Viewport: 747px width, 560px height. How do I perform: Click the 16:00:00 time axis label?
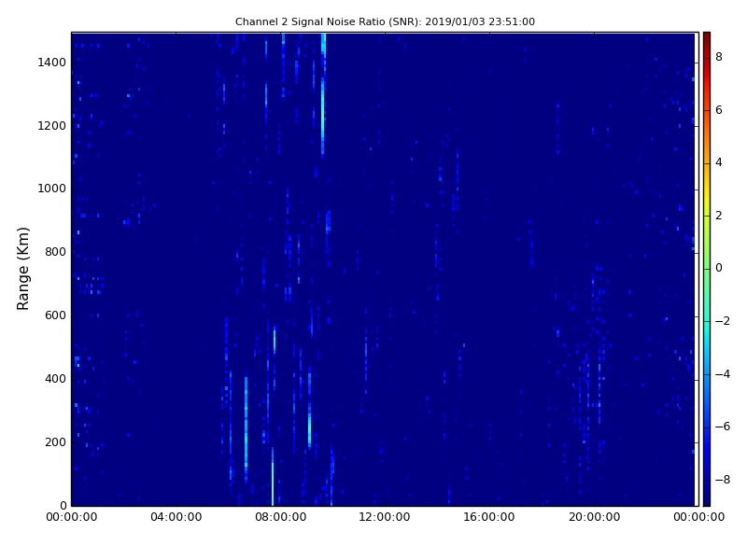(x=489, y=517)
